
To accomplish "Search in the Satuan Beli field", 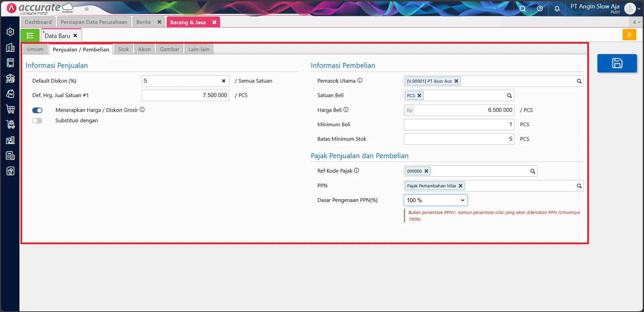I will 509,96.
